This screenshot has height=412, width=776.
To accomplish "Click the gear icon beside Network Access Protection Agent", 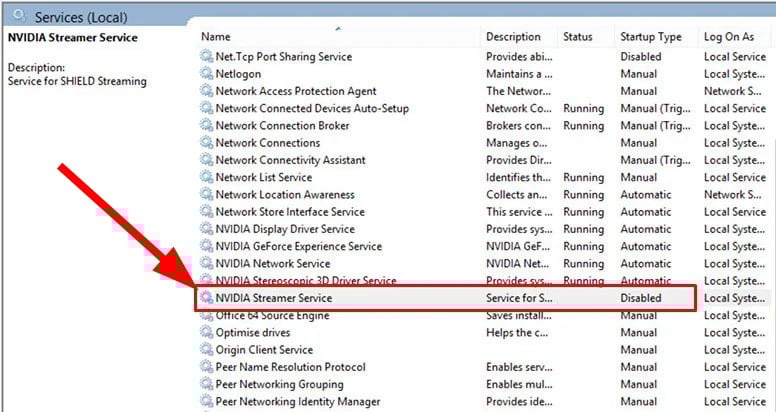I will click(206, 91).
